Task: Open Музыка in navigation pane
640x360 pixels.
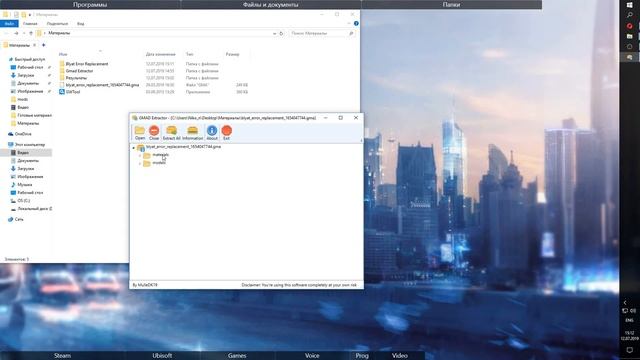Action: point(24,184)
